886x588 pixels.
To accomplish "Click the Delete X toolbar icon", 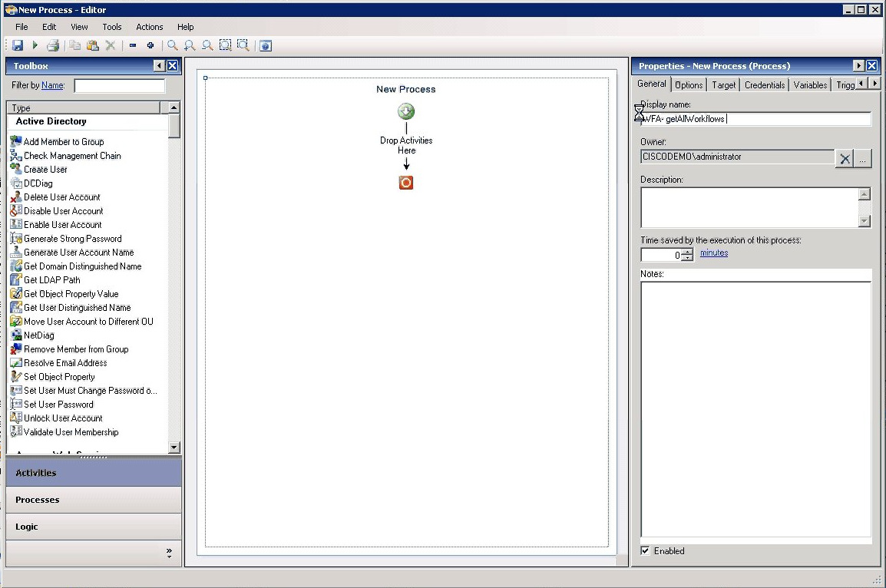I will pyautogui.click(x=111, y=45).
